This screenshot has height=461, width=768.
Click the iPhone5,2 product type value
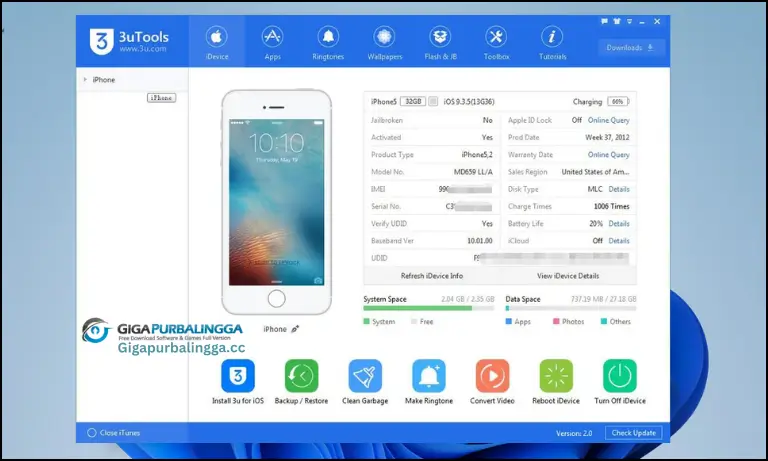tap(477, 155)
